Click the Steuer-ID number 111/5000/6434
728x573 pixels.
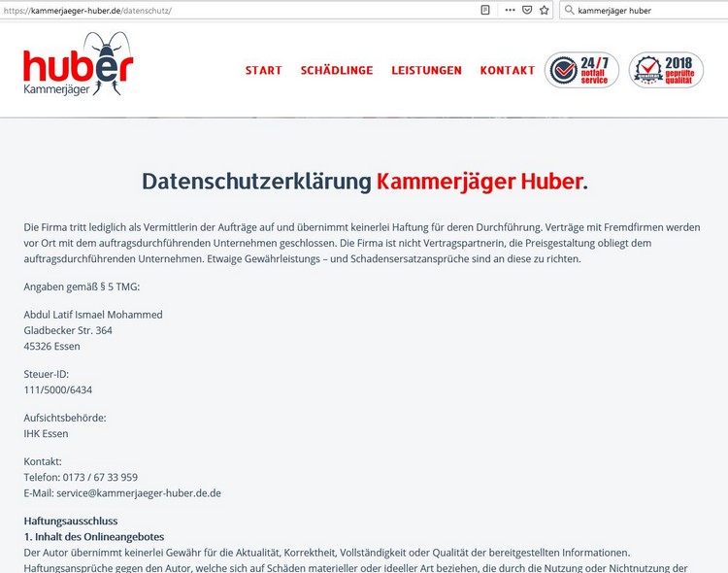58,389
